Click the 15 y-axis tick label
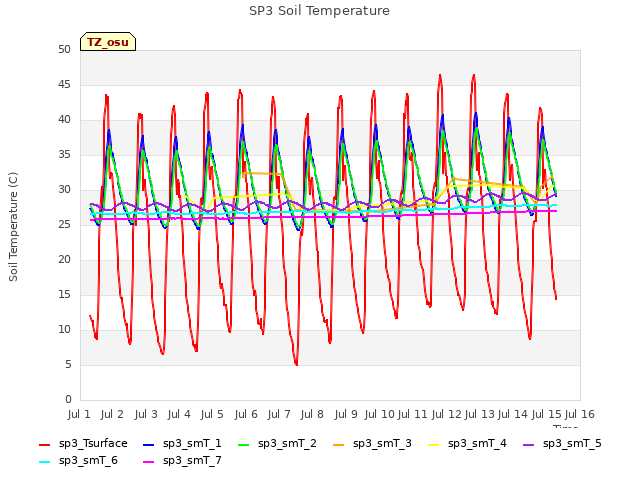 tap(64, 294)
